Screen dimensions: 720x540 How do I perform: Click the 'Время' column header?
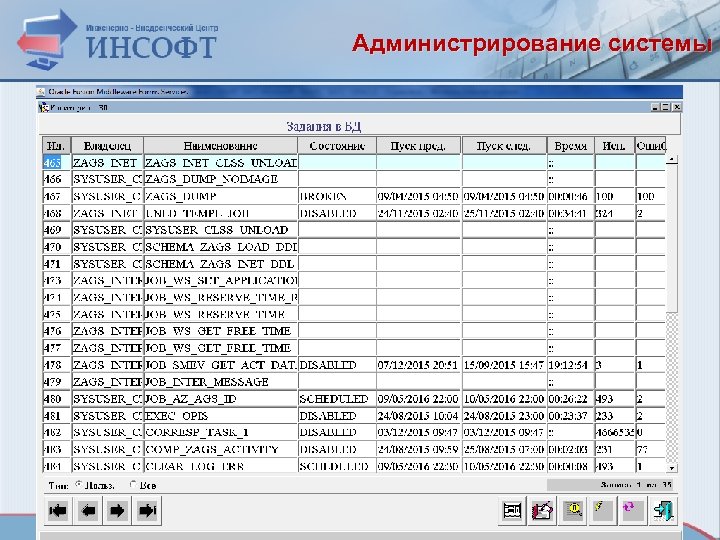click(x=570, y=146)
